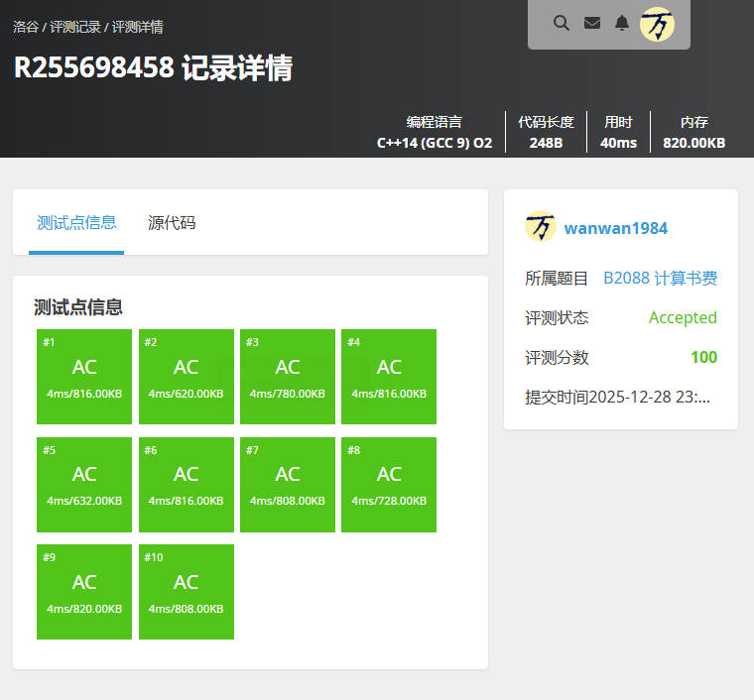The height and width of the screenshot is (700, 754).
Task: Click test case #1 AC block
Action: tap(84, 377)
